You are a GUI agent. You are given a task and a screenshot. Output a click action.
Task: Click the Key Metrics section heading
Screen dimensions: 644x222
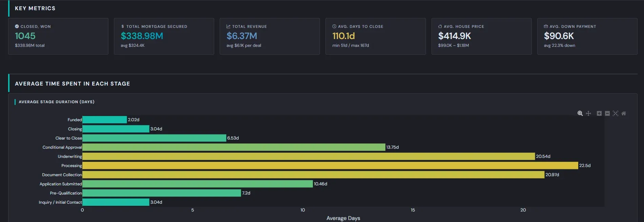point(35,8)
